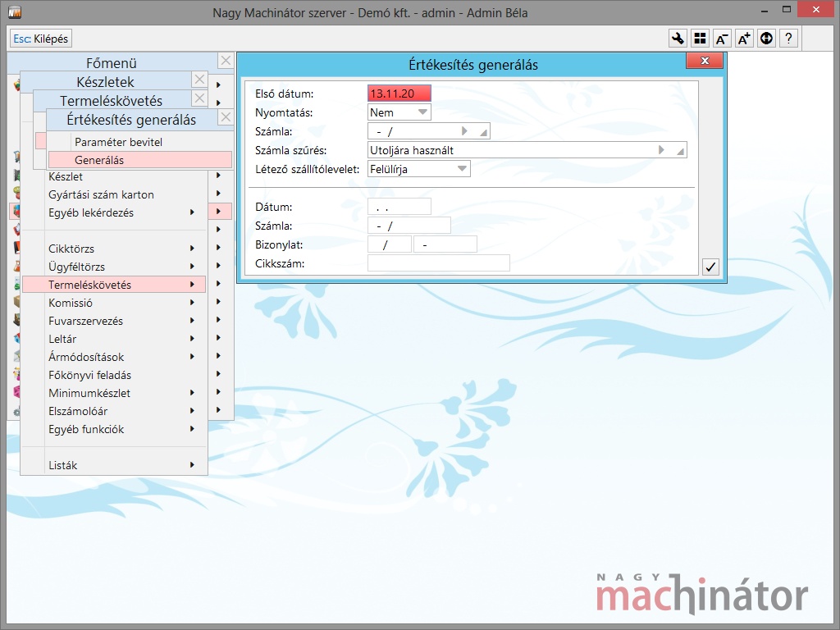Expand the Egyéb lekérdezés submenu arrow

click(192, 212)
